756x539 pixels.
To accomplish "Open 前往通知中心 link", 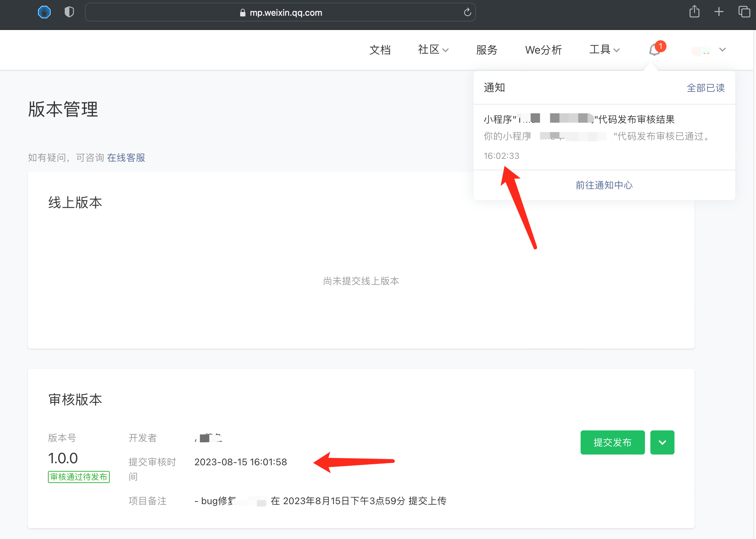I will click(604, 185).
